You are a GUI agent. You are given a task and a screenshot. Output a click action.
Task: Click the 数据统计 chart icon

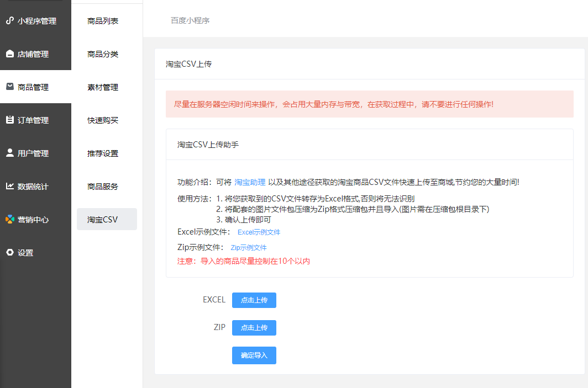pos(10,186)
